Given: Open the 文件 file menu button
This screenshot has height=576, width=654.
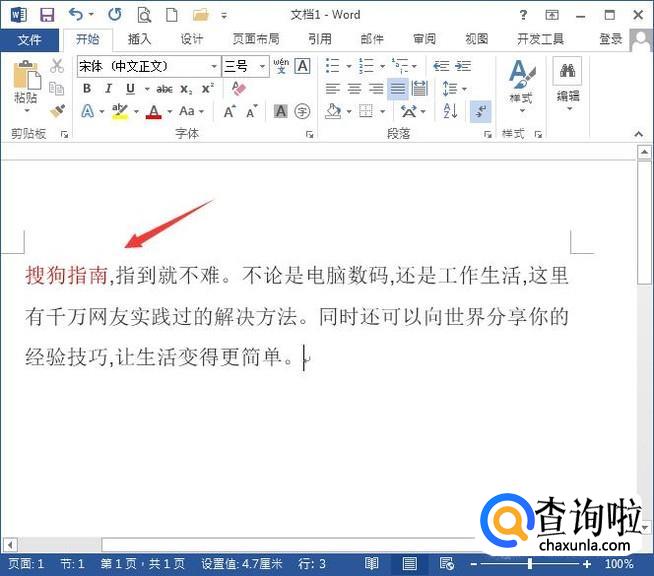Looking at the screenshot, I should pos(30,39).
